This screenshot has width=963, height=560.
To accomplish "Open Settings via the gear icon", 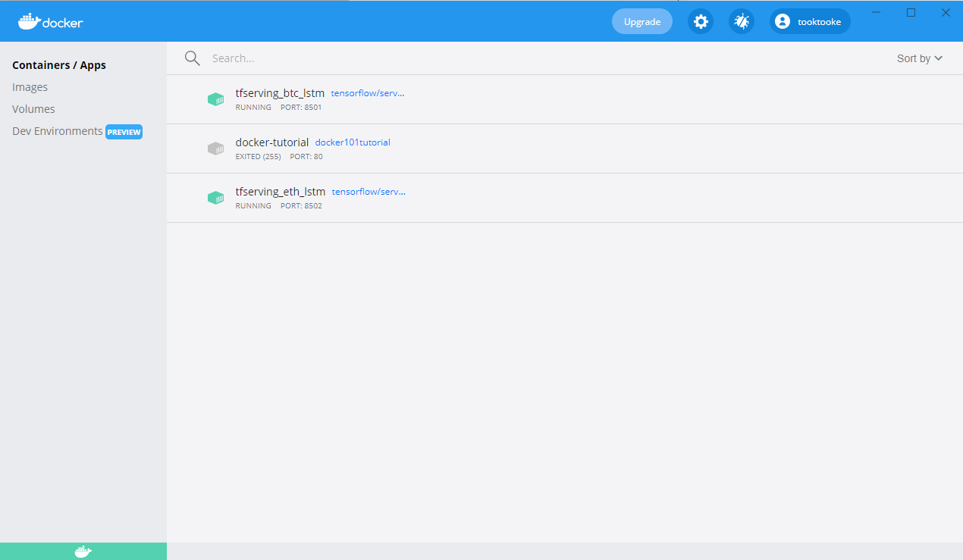I will pos(701,21).
